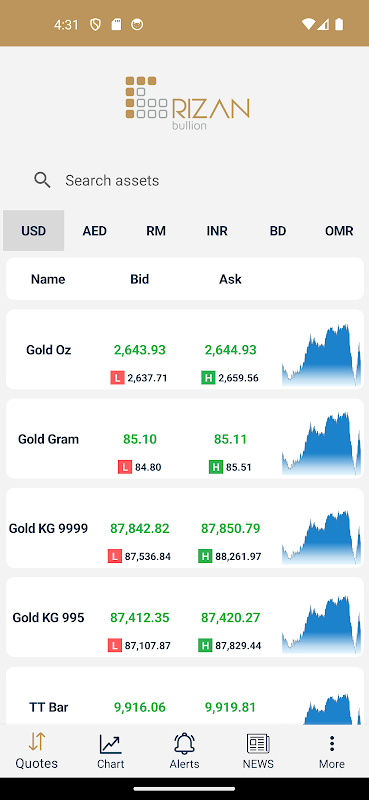Open the Chart icon in bottom navigation
The width and height of the screenshot is (369, 800).
[110, 744]
